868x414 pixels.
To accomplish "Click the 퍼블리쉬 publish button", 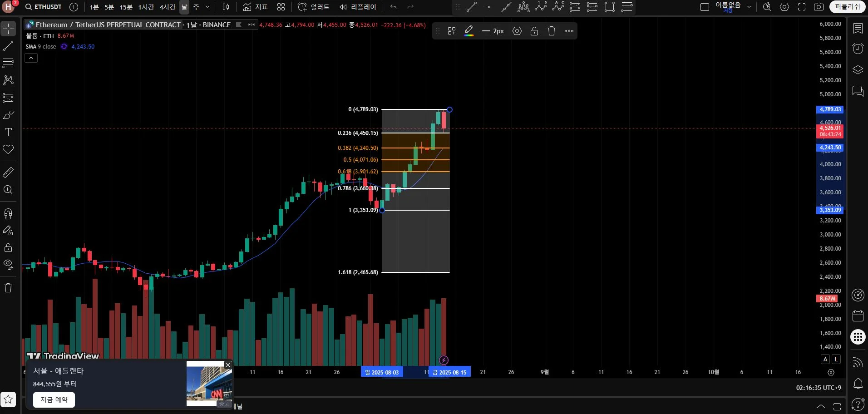I will point(848,7).
